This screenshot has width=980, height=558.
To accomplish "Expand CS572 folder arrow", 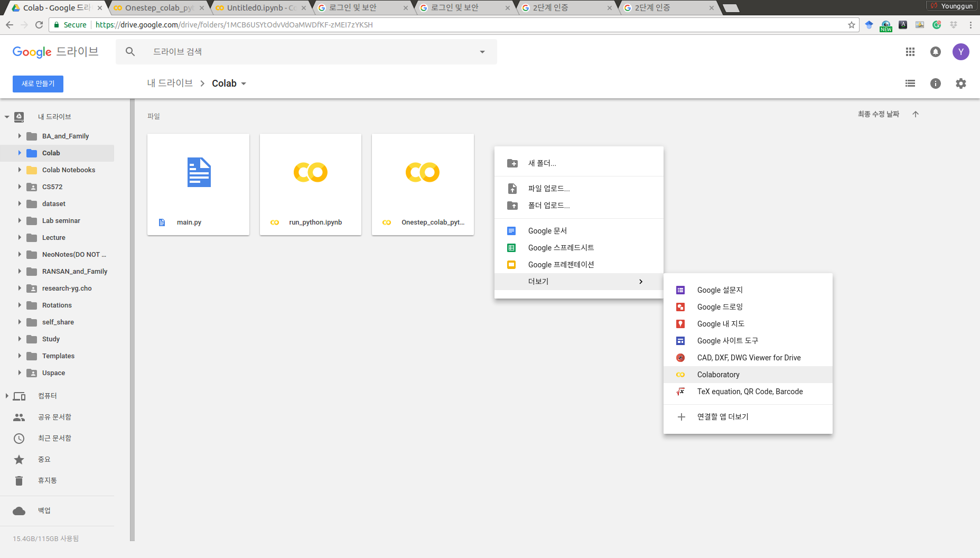I will click(x=20, y=187).
